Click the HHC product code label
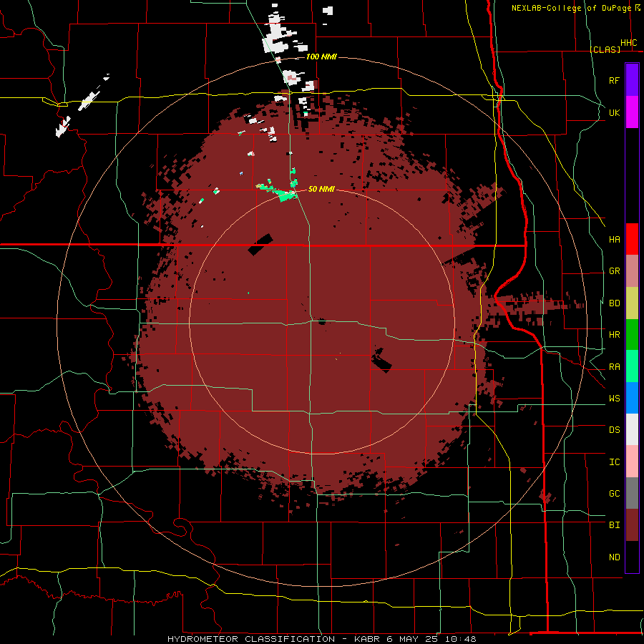644x644 pixels. (x=628, y=43)
